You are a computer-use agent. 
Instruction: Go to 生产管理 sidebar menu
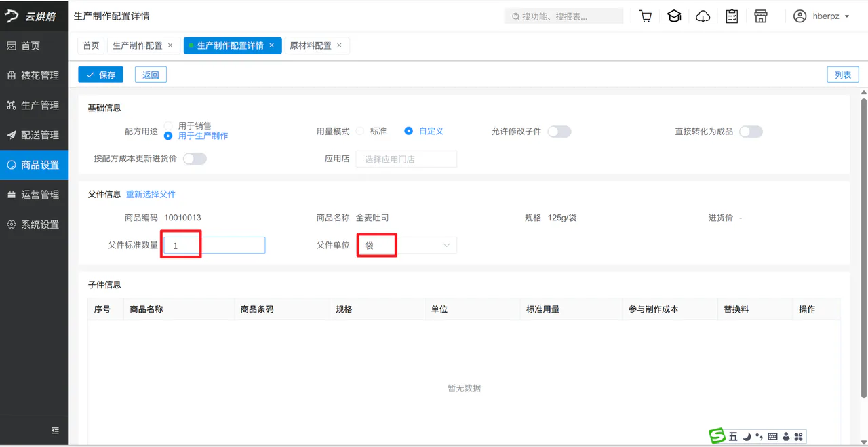click(34, 105)
